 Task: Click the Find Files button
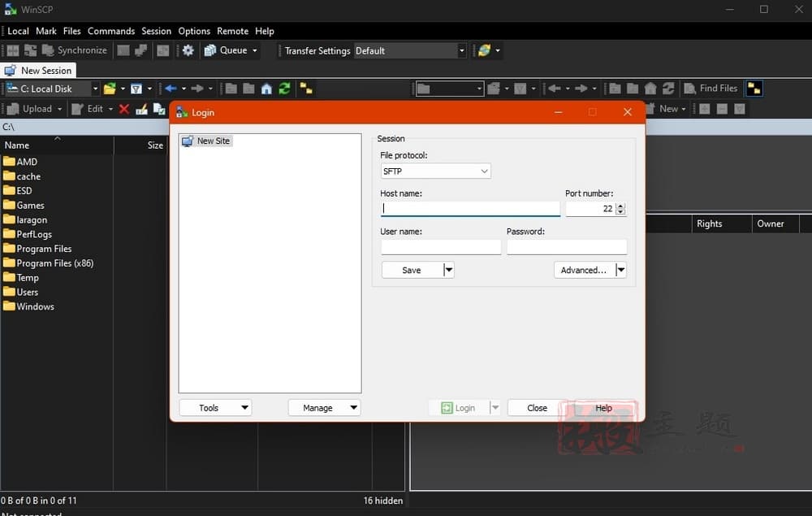point(710,89)
